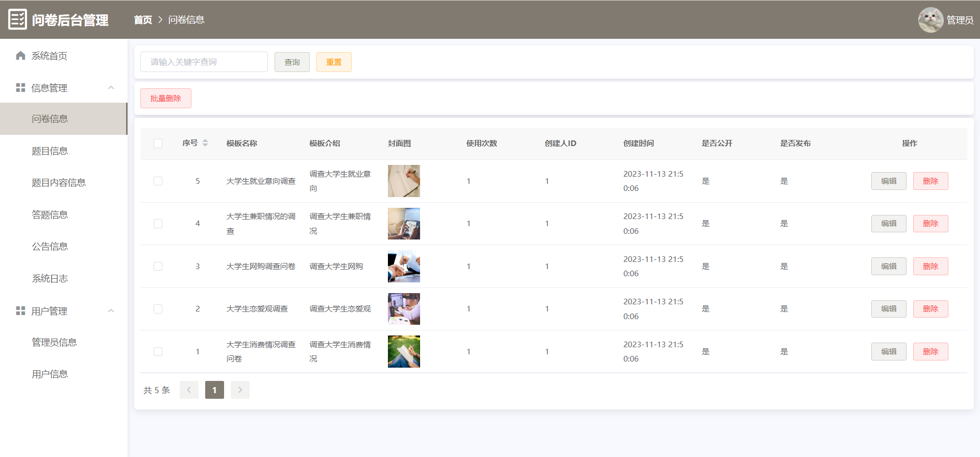Edit the 大学生就业意向调查 row
The width and height of the screenshot is (980, 457).
[889, 181]
